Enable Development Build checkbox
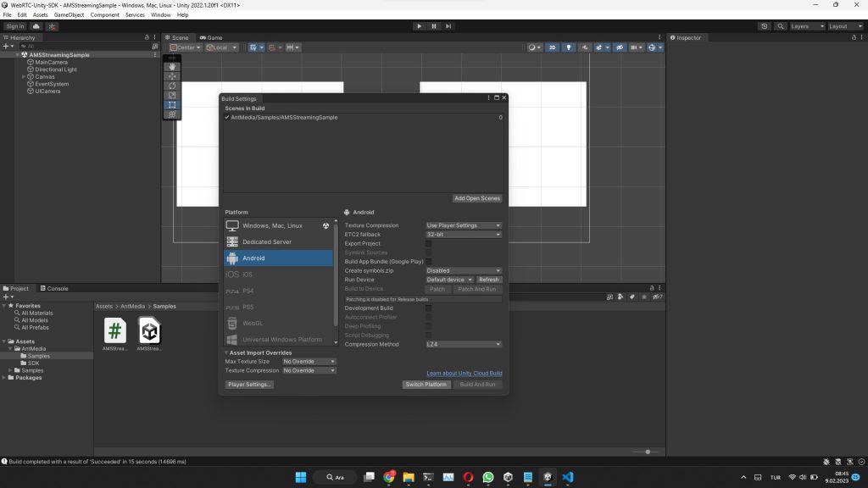Image resolution: width=868 pixels, height=488 pixels. pyautogui.click(x=428, y=308)
